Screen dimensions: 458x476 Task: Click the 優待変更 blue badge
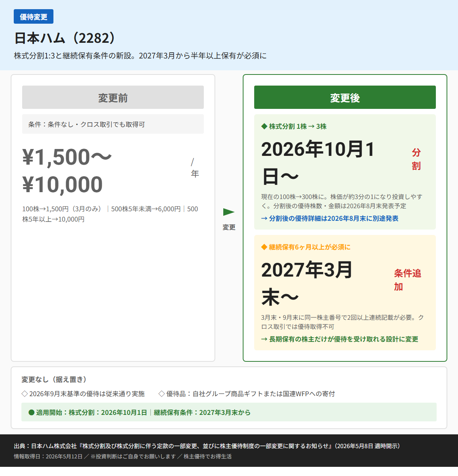pos(34,17)
